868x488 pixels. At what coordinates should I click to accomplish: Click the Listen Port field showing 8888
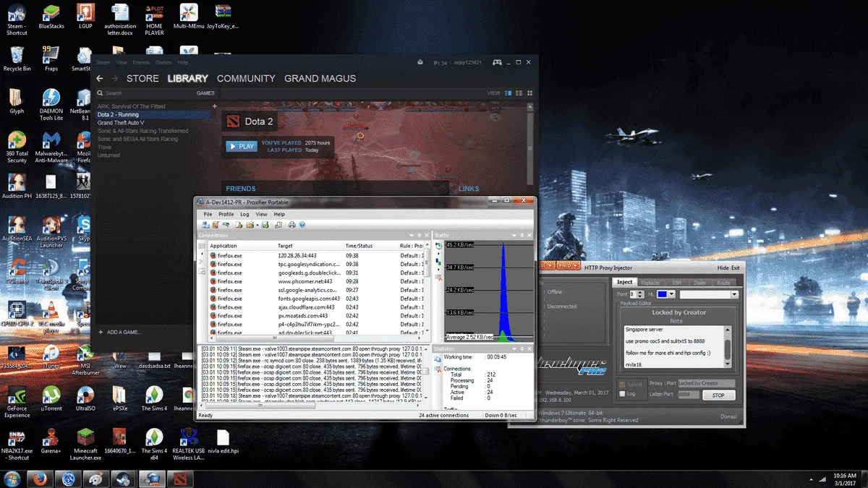pos(689,394)
